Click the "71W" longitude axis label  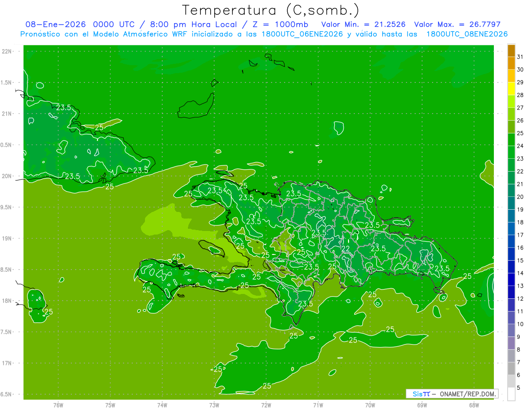(x=318, y=406)
